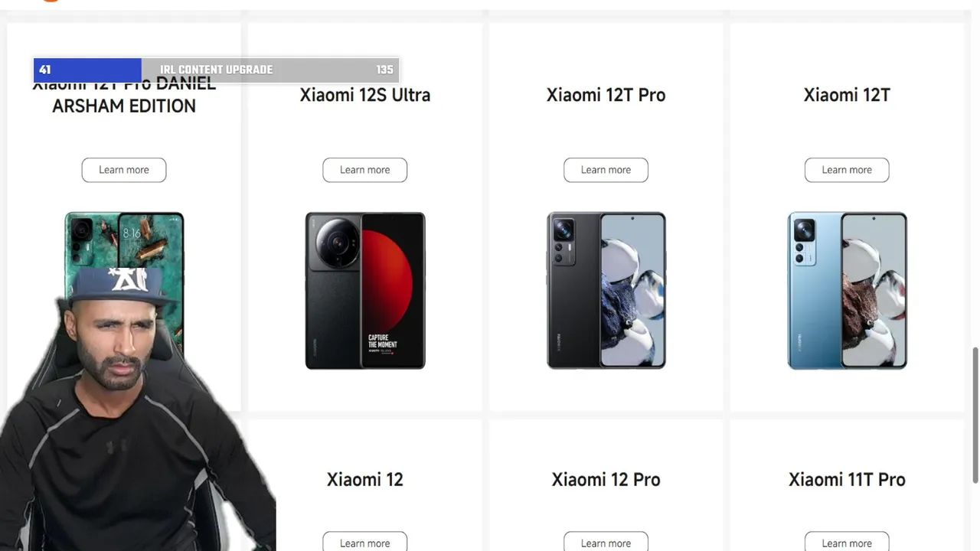The height and width of the screenshot is (551, 980).
Task: Click the Xiaomi 12T title
Action: pos(847,95)
